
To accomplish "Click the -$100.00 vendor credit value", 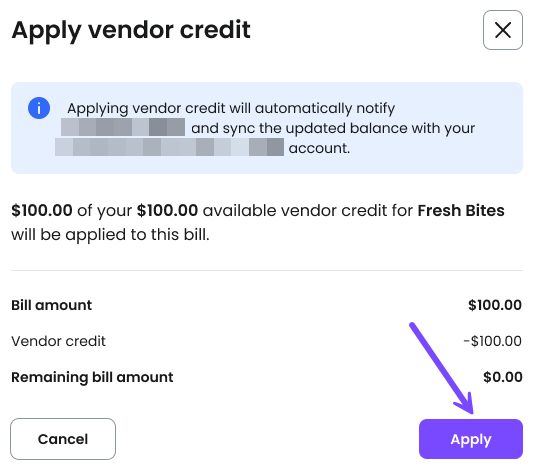I will click(x=492, y=341).
